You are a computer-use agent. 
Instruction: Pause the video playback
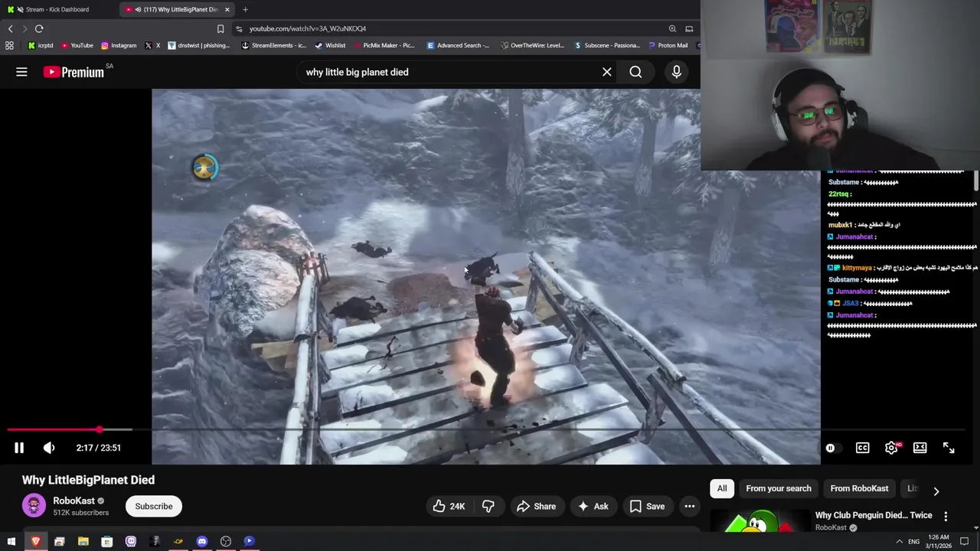click(x=19, y=448)
